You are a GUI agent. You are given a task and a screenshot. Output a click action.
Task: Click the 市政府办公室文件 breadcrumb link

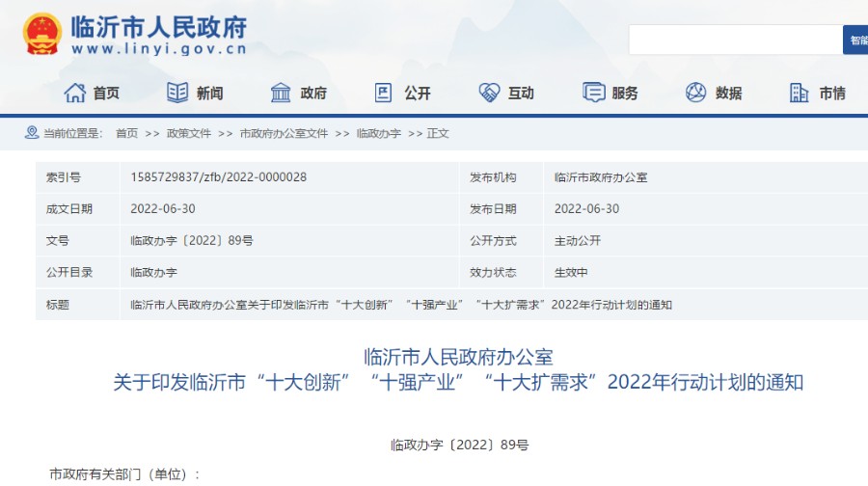pos(284,133)
